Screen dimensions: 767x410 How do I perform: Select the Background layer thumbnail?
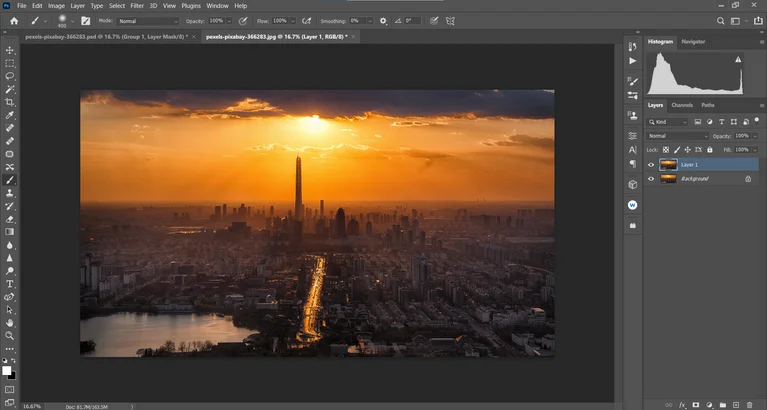tap(668, 179)
